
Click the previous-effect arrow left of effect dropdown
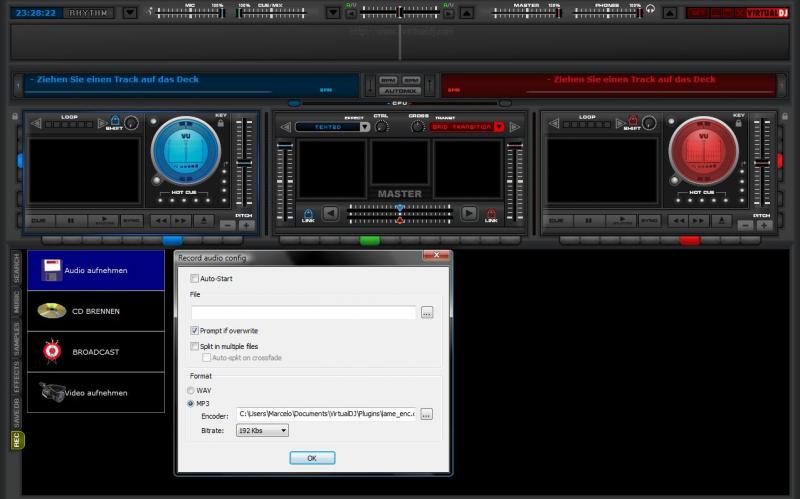pyautogui.click(x=286, y=127)
